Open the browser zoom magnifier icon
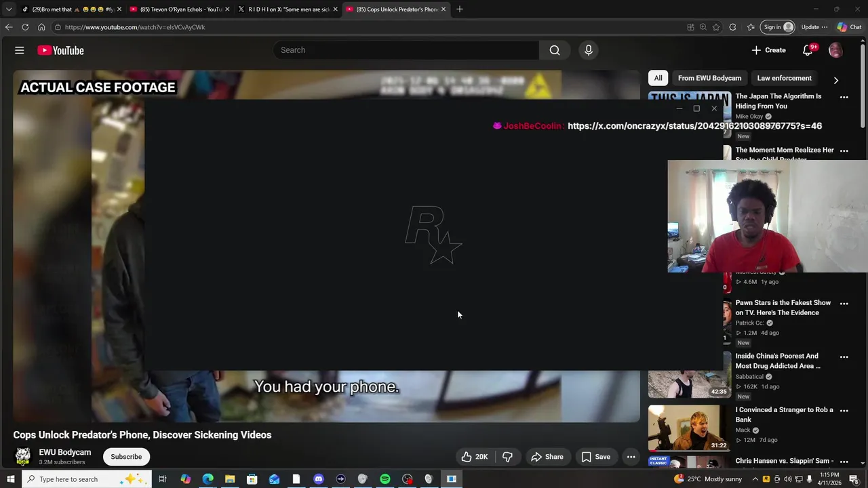Viewport: 868px width, 488px height. pyautogui.click(x=703, y=27)
